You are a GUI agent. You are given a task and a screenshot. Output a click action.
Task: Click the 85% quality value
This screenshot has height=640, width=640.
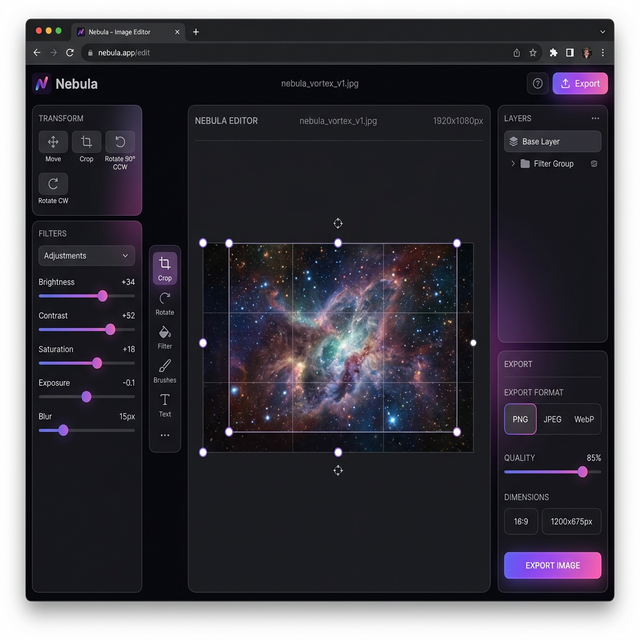[593, 458]
